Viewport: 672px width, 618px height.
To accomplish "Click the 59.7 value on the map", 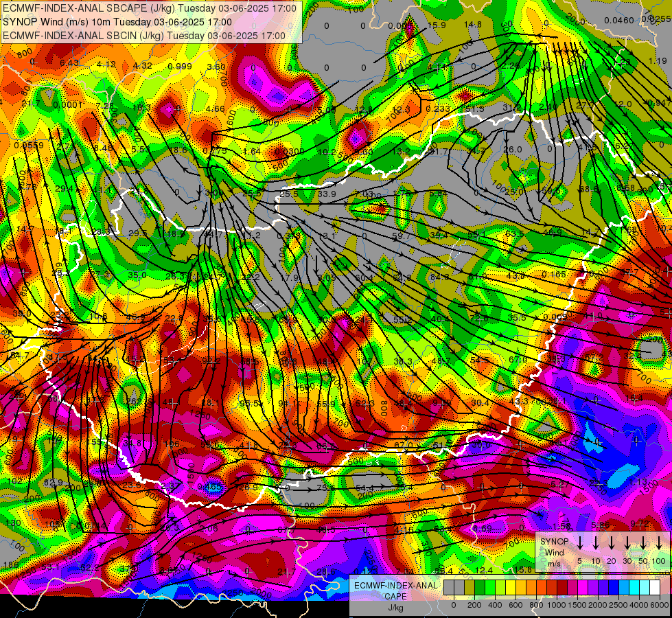I will coord(401,236).
